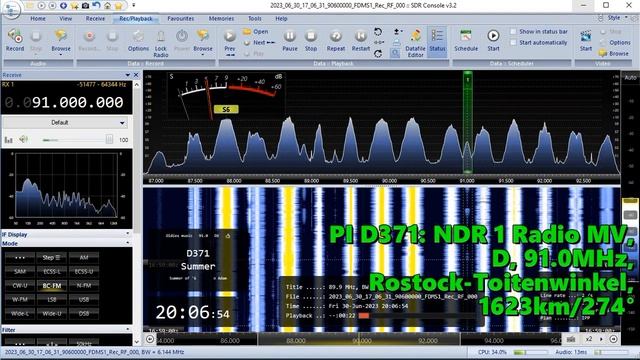The width and height of the screenshot is (640, 360).
Task: Open the Default profile combo box
Action: [65, 122]
